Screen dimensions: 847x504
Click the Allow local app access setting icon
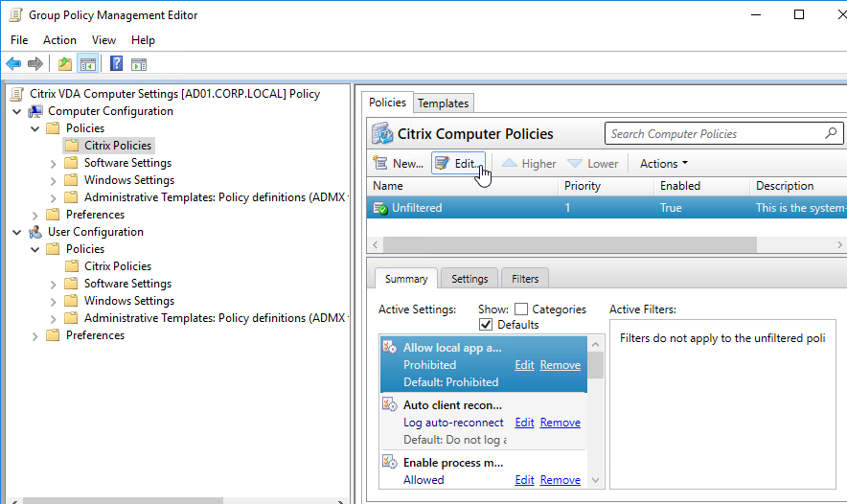[389, 347]
